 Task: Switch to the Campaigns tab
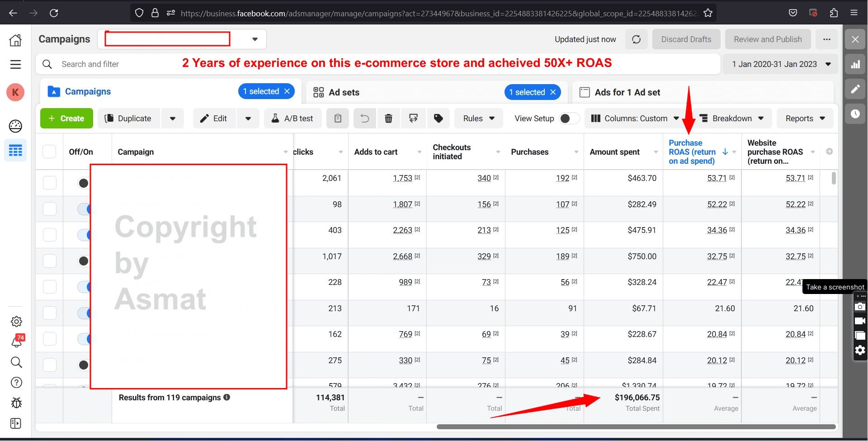click(88, 92)
